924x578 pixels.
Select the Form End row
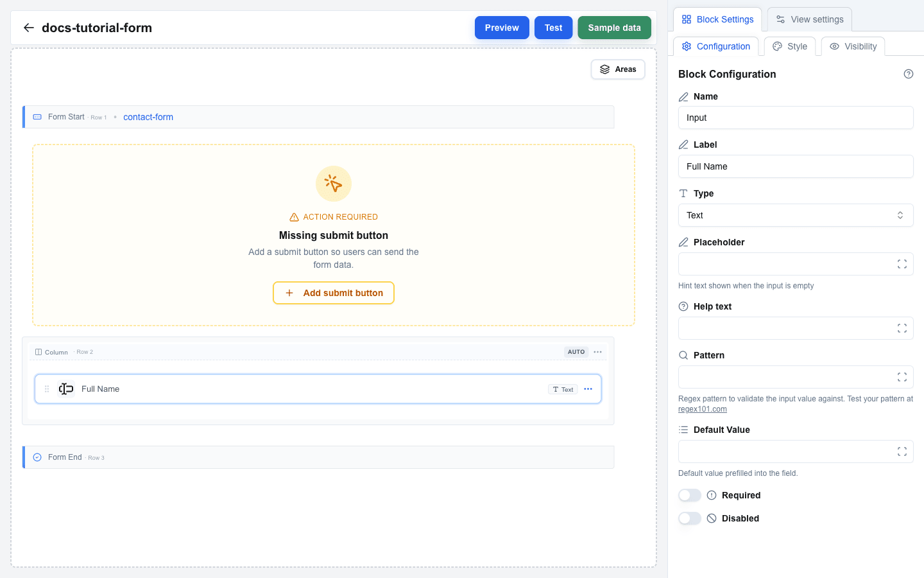tap(318, 457)
